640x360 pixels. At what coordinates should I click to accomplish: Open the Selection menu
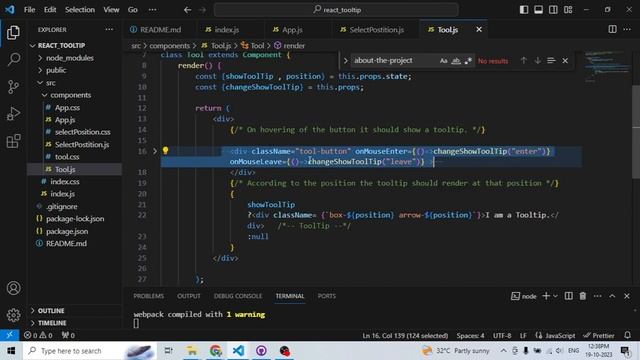[80, 10]
